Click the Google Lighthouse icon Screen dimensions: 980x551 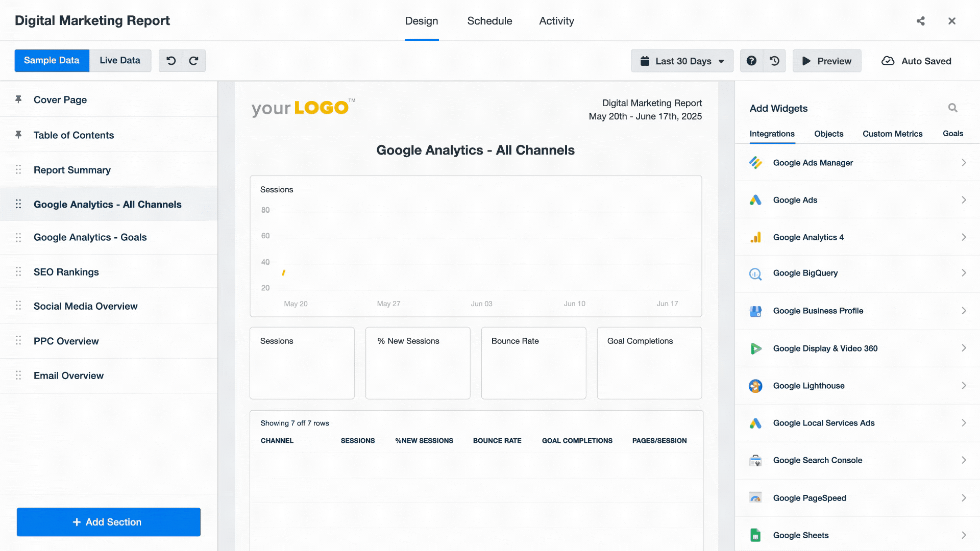point(755,386)
